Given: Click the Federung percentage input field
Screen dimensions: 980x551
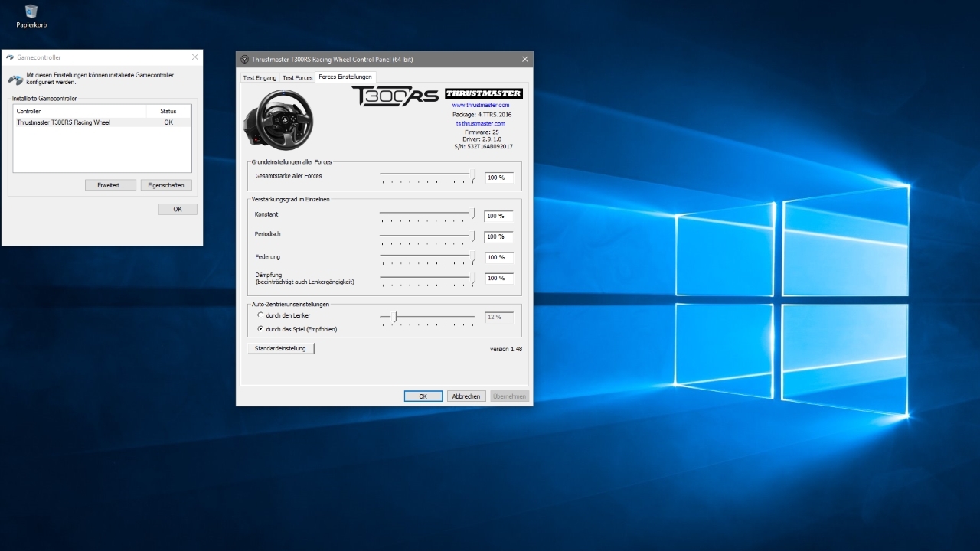Looking at the screenshot, I should [498, 257].
